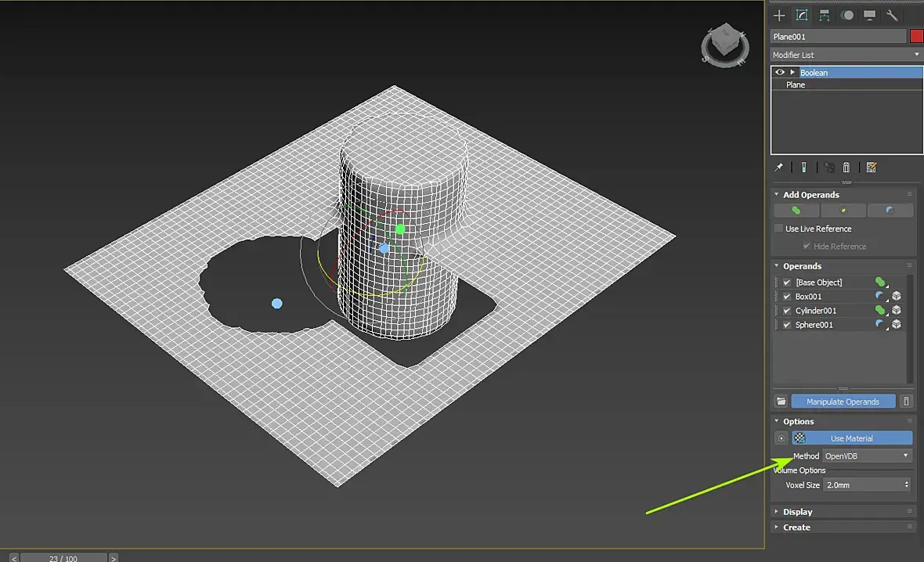This screenshot has height=562, width=924.
Task: Delete selected operand with trash button
Action: coord(906,402)
